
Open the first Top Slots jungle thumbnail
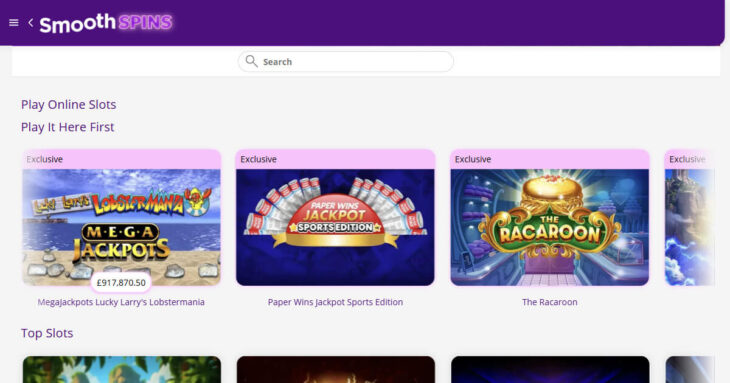pyautogui.click(x=122, y=370)
